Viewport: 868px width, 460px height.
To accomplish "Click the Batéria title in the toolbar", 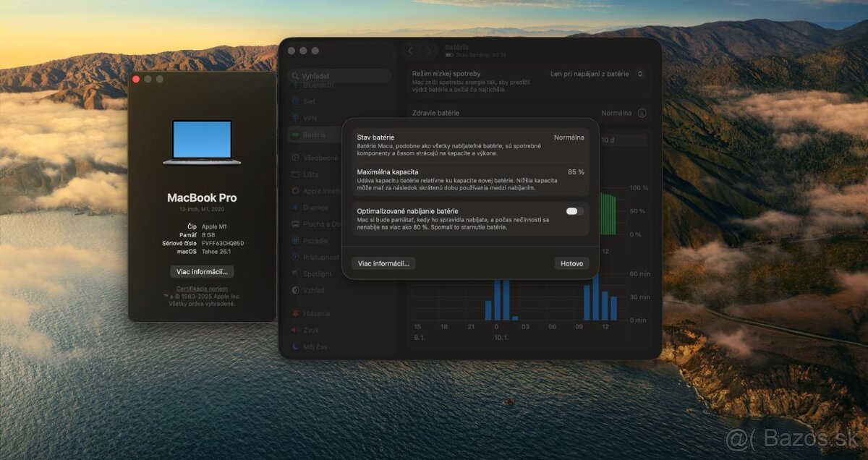I will coord(457,46).
